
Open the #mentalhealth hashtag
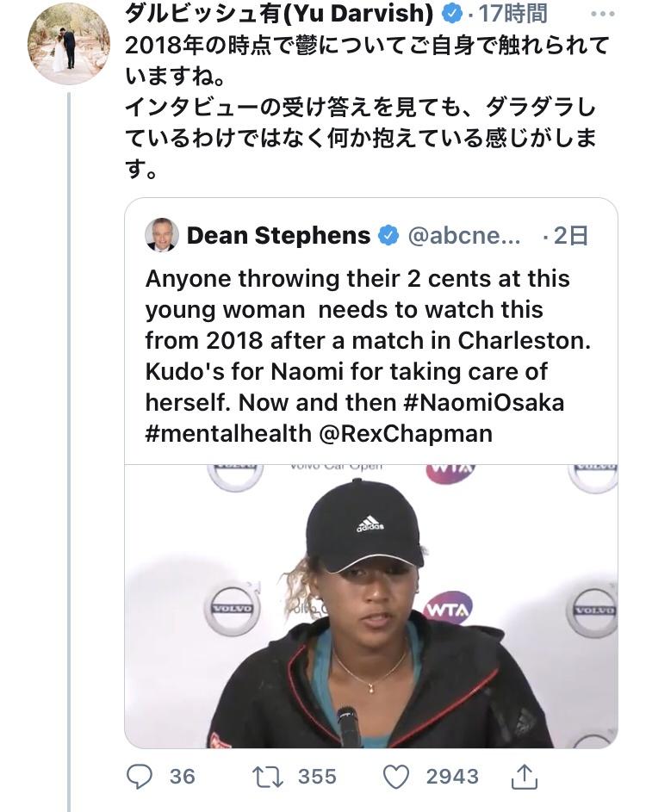click(228, 433)
